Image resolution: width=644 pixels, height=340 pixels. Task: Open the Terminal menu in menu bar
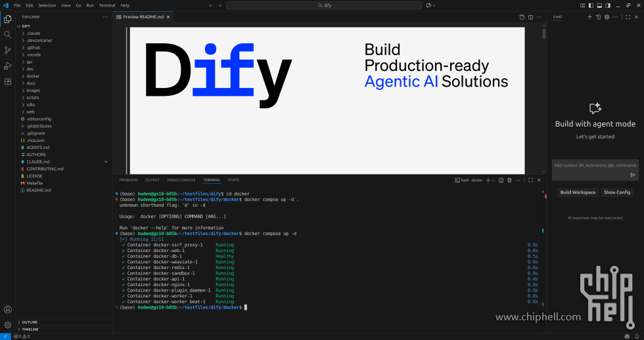[x=106, y=5]
